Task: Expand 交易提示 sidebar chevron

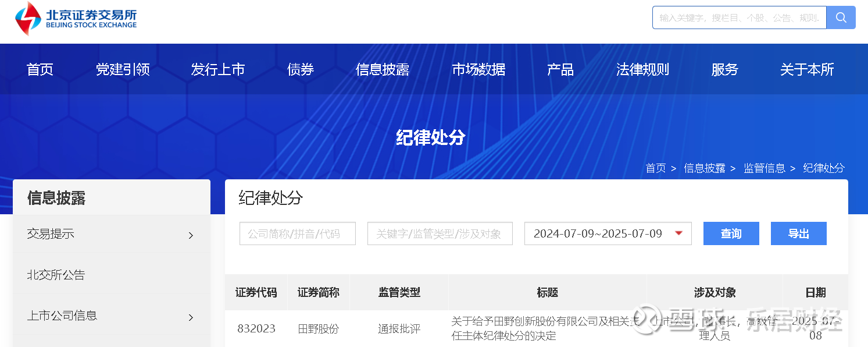Action: point(191,236)
